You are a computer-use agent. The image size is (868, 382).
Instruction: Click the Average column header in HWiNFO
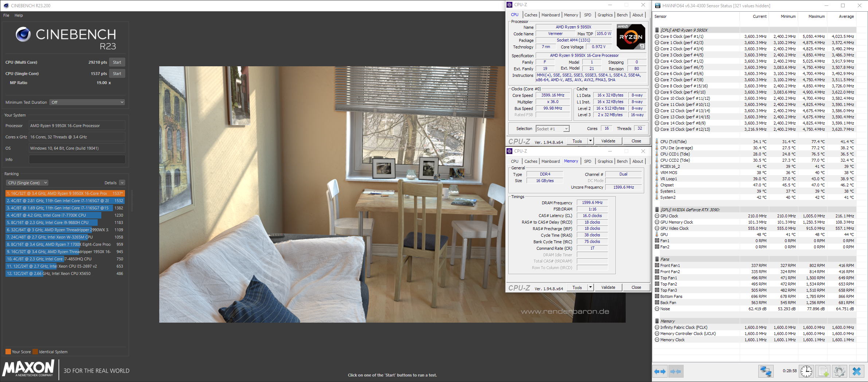(846, 16)
